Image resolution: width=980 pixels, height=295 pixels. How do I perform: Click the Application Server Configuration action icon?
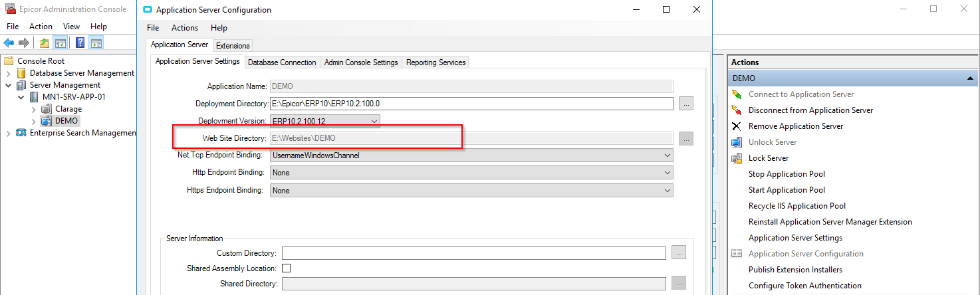coord(737,254)
